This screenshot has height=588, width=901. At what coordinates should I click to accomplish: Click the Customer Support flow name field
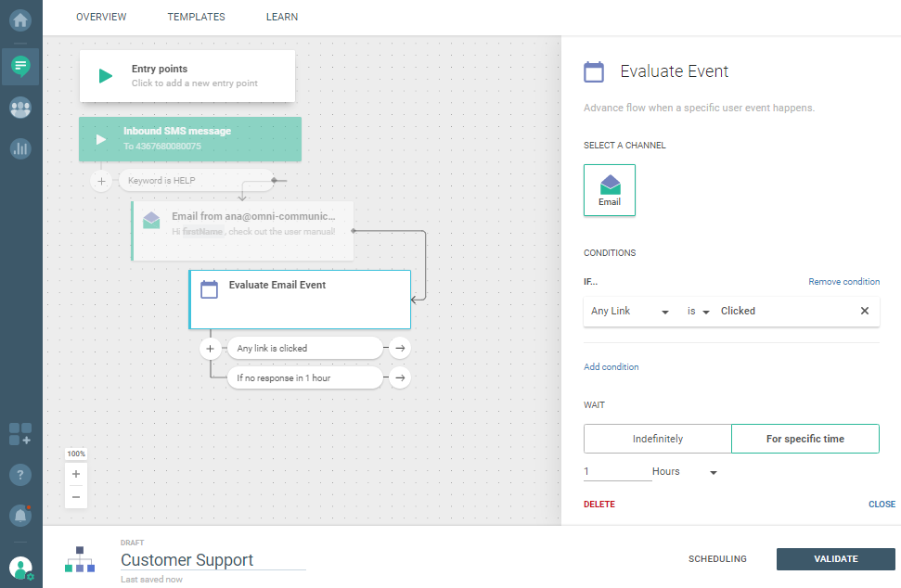click(x=212, y=560)
